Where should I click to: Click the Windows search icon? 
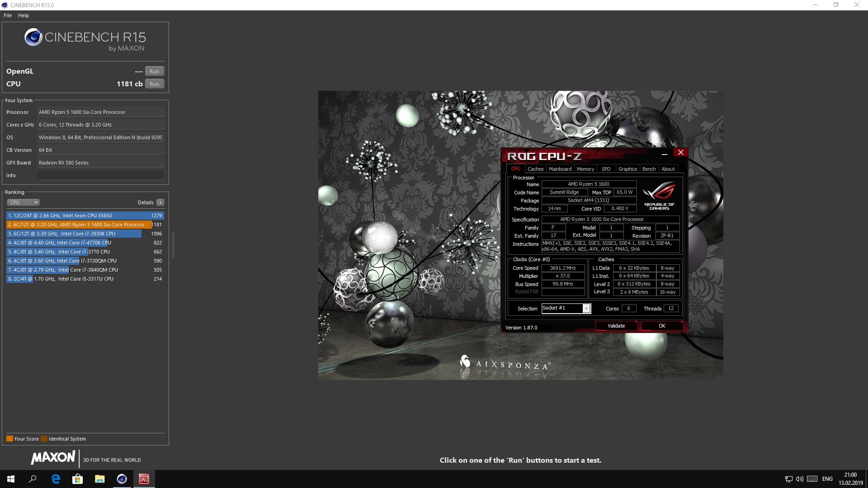32,479
